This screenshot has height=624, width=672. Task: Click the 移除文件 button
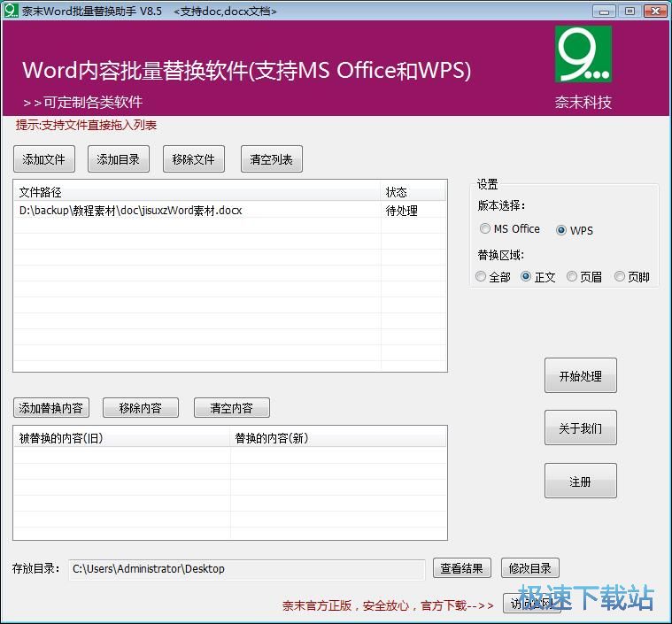[193, 159]
